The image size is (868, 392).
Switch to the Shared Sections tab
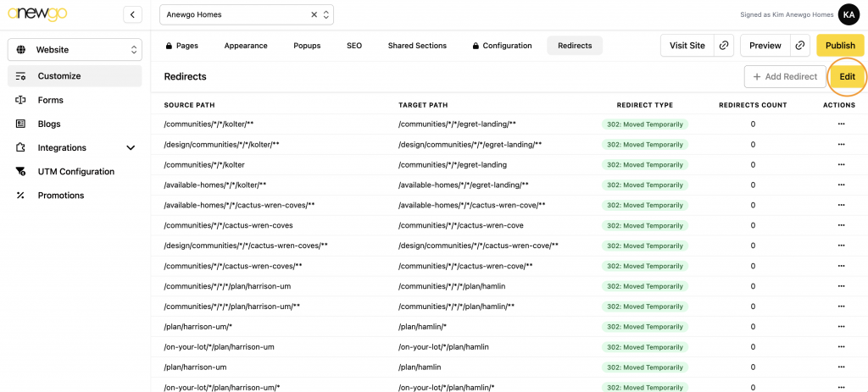pos(417,46)
